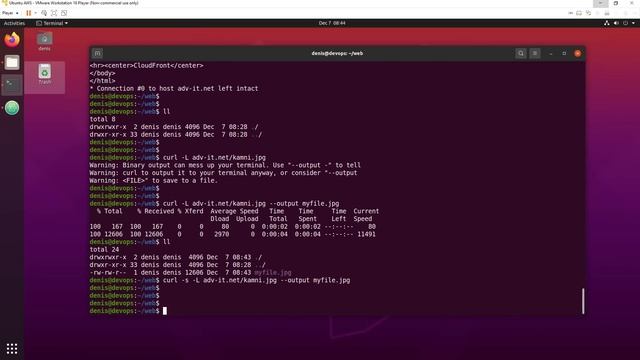Maximize the terminal window
The width and height of the screenshot is (640, 360).
click(564, 53)
